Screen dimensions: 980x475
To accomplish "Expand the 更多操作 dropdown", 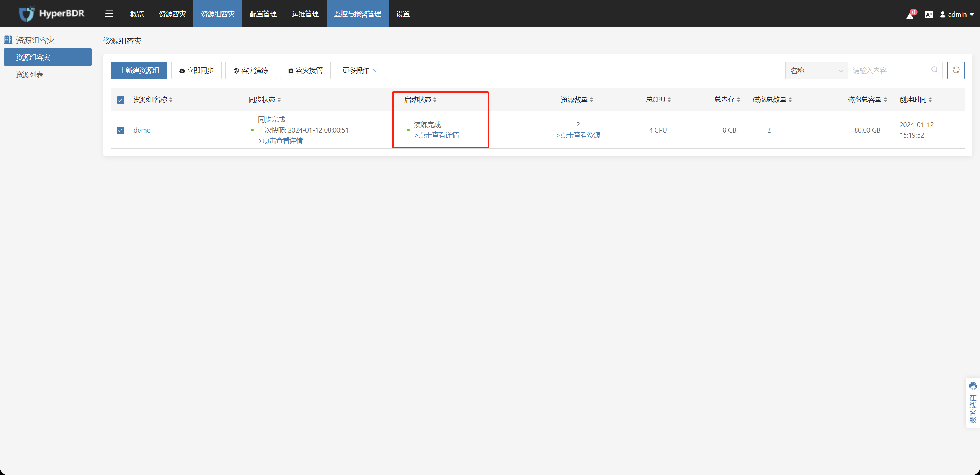I will point(360,70).
